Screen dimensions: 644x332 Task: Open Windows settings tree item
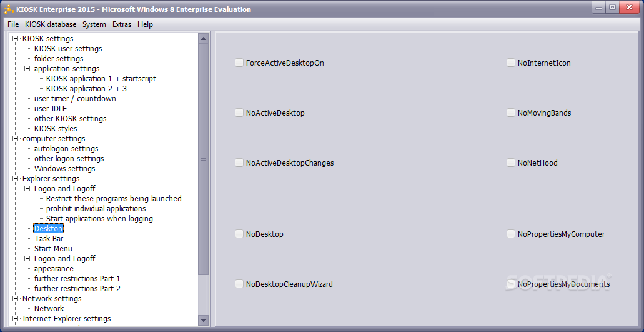click(64, 168)
